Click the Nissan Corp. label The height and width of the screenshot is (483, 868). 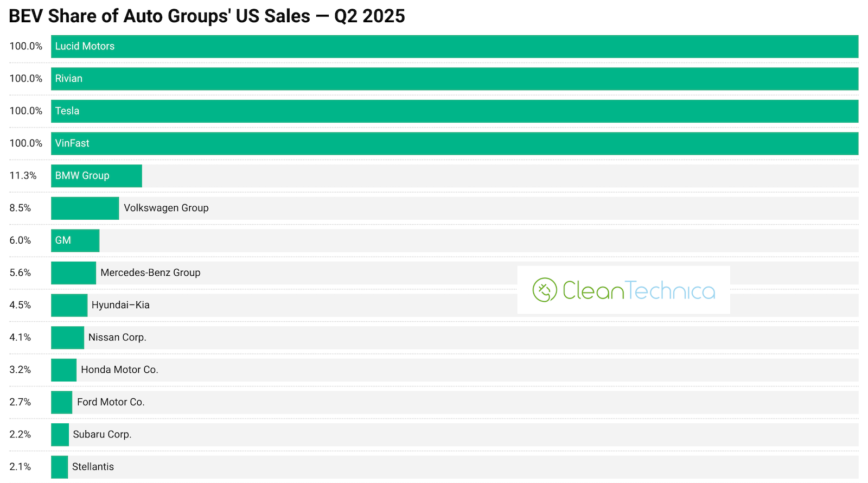point(117,338)
